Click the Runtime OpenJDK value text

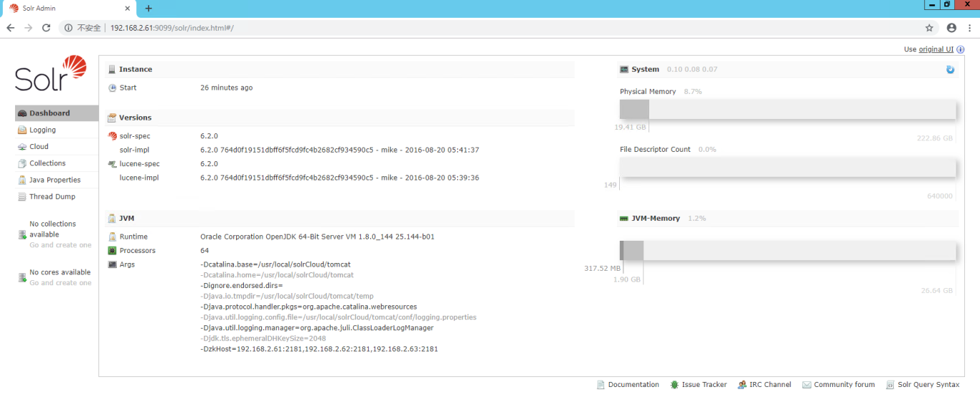click(317, 236)
